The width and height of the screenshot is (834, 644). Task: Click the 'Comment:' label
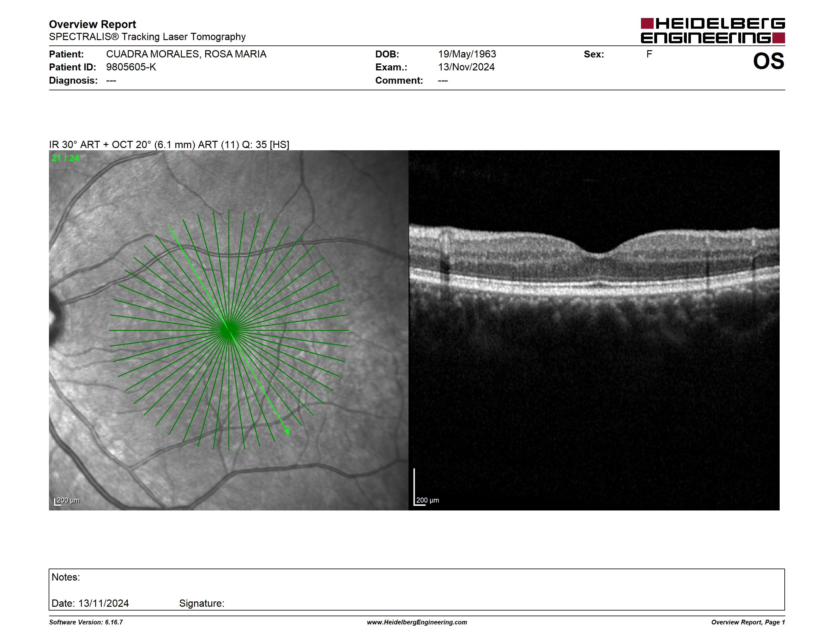point(399,80)
